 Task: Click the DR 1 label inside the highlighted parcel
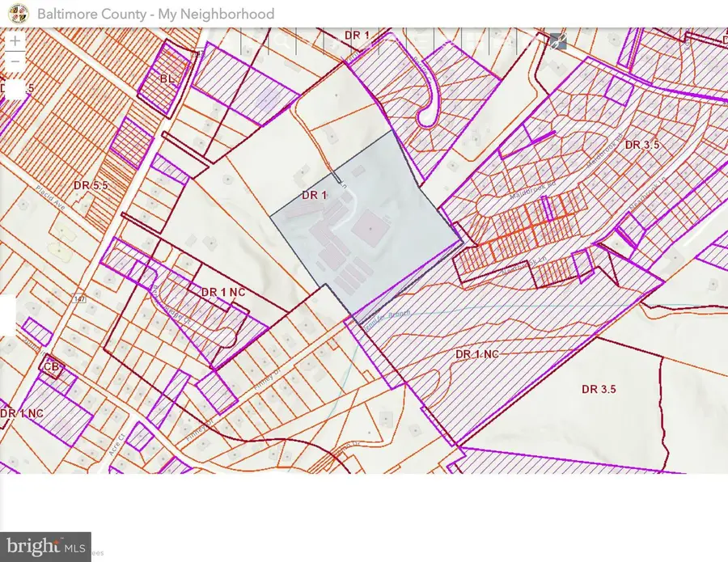[315, 195]
